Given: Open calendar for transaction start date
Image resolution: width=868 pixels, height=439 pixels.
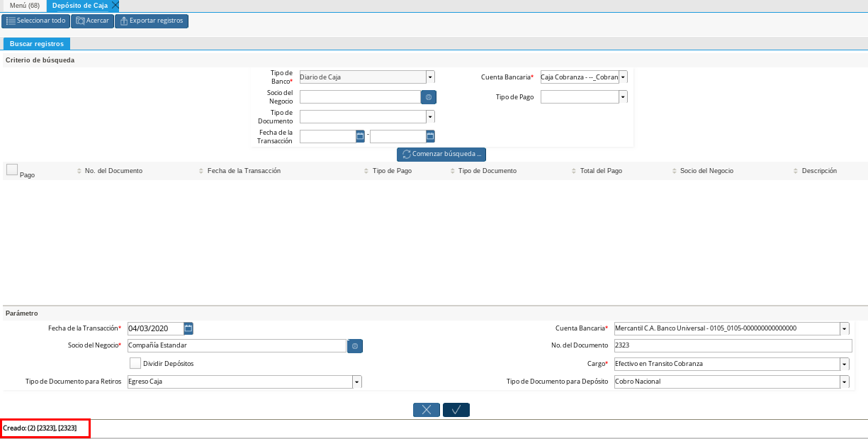Looking at the screenshot, I should 360,136.
